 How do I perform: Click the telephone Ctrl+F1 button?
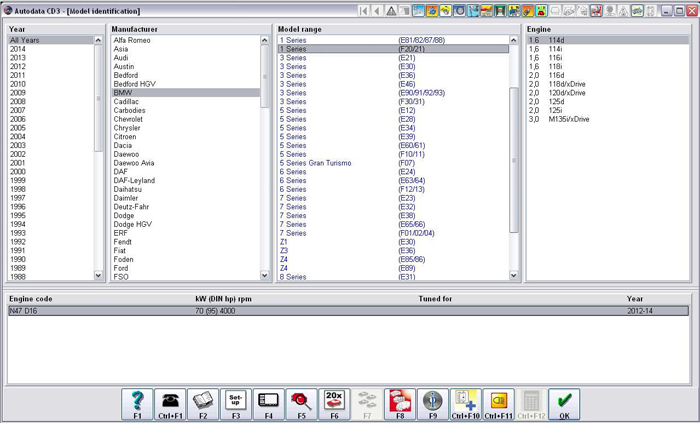pos(170,404)
